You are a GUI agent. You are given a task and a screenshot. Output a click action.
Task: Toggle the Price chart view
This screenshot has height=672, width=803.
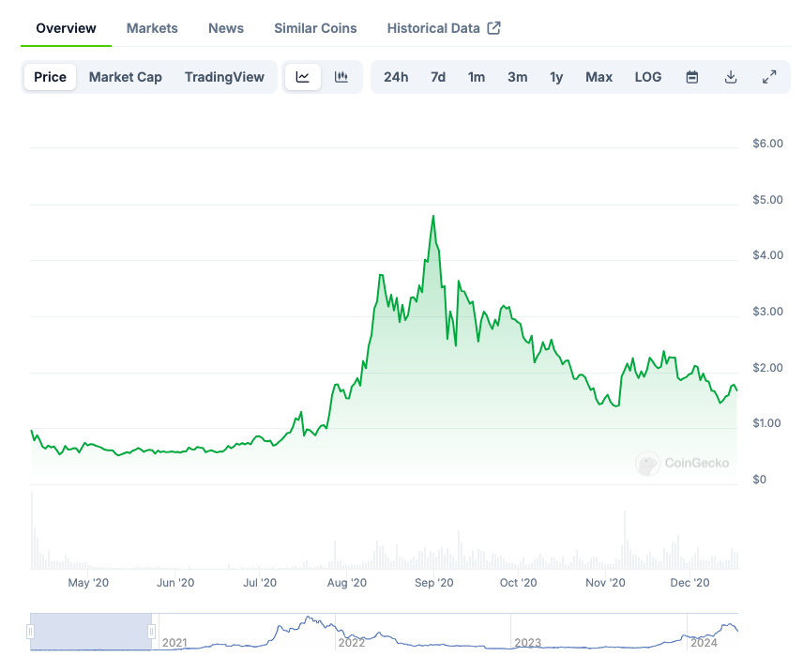point(51,77)
